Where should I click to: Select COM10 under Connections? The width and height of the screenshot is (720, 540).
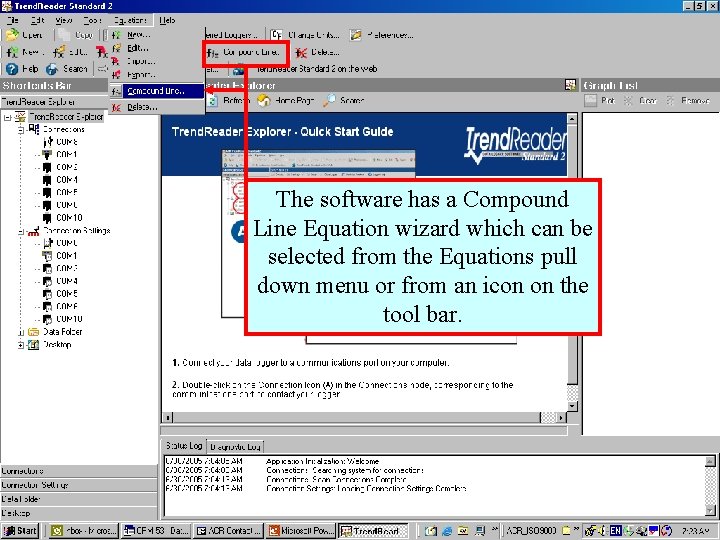[69, 218]
